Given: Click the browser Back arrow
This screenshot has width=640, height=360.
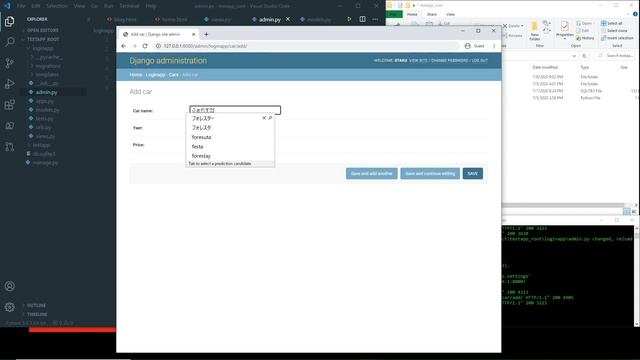Looking at the screenshot, I should (x=123, y=46).
